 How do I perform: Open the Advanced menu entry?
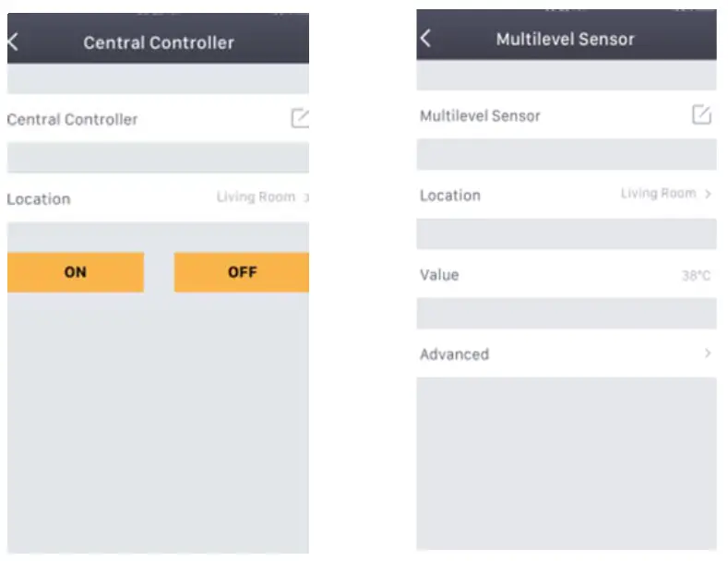tap(454, 353)
